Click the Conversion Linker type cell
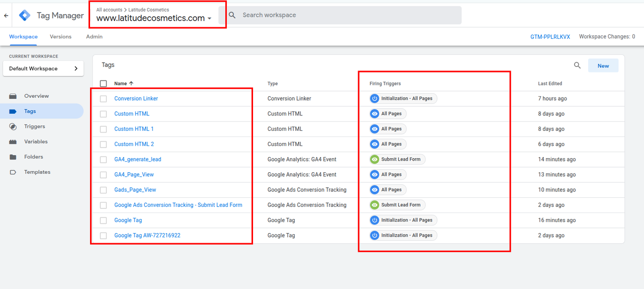This screenshot has width=644, height=289. click(x=289, y=99)
